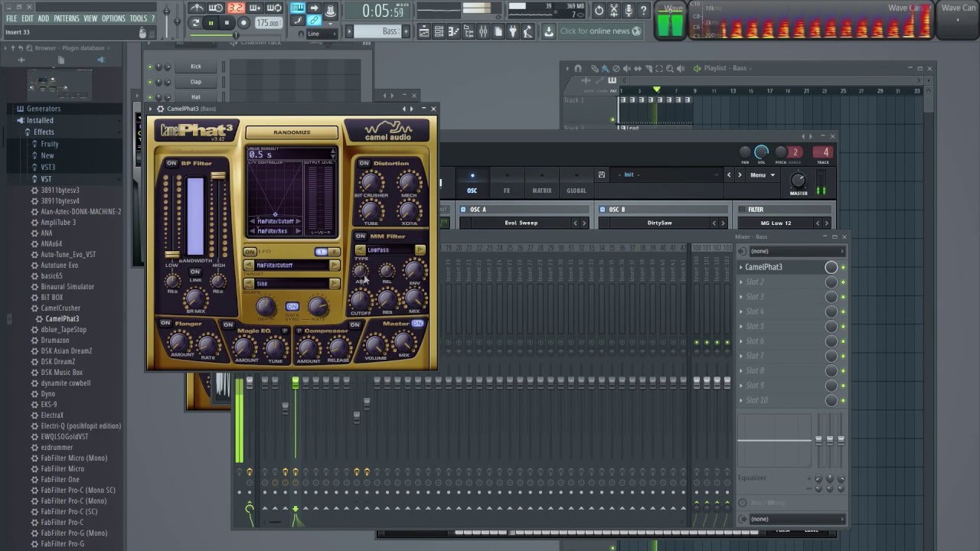Screen dimensions: 980x551
Task: Click the record button in transport
Action: [243, 23]
